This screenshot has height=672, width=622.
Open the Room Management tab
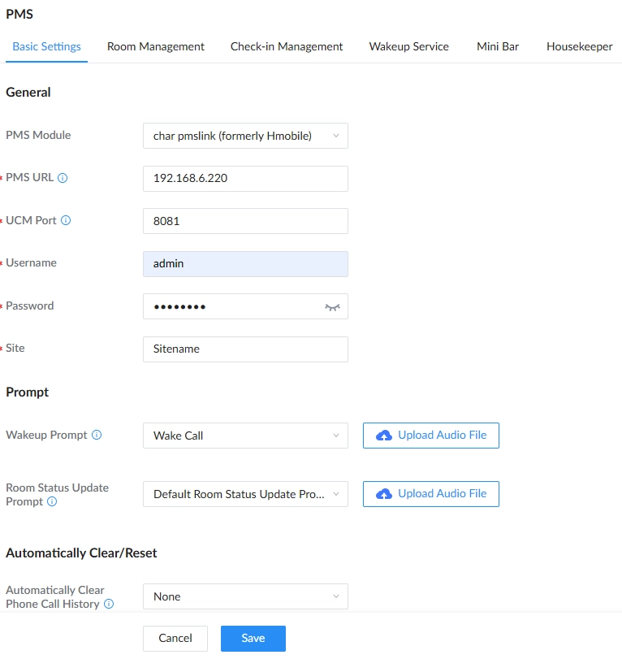pyautogui.click(x=156, y=46)
